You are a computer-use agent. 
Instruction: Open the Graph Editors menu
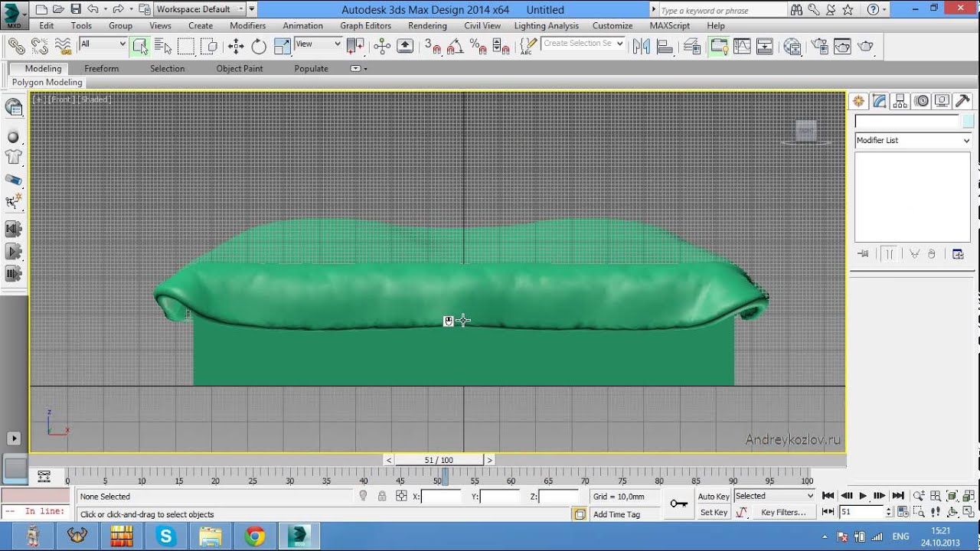pos(365,25)
